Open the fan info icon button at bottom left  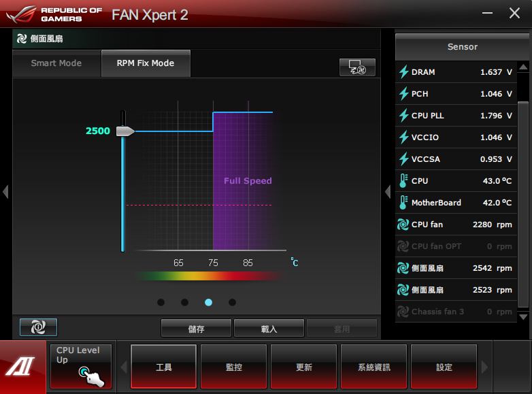coord(38,327)
